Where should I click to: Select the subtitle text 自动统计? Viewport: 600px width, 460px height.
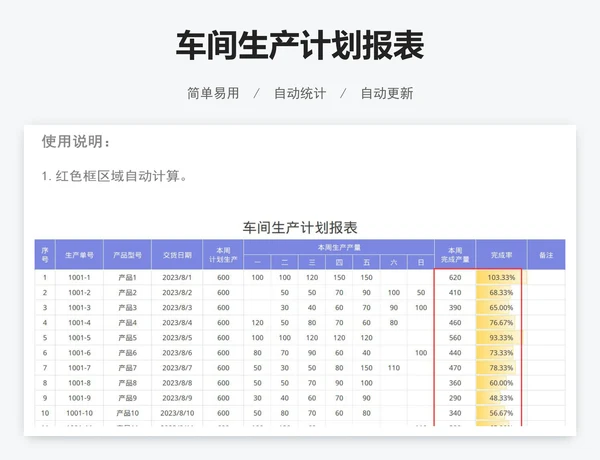click(x=300, y=93)
